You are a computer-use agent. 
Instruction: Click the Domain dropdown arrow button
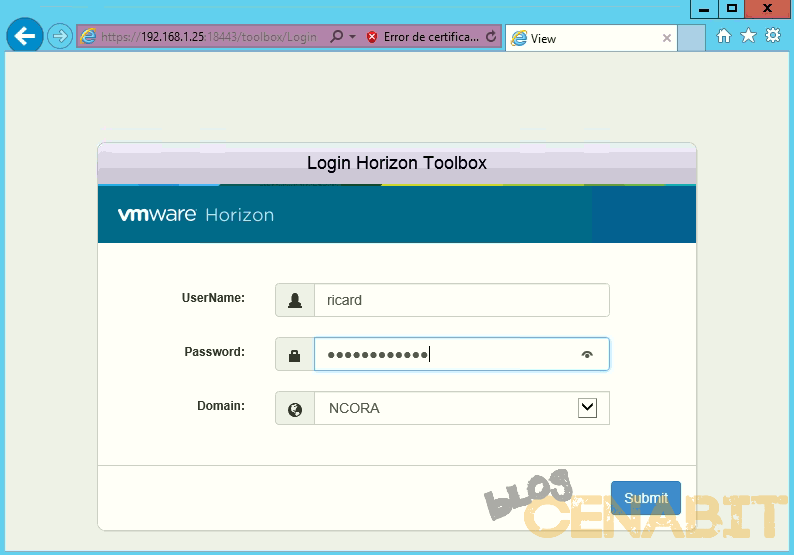(587, 408)
